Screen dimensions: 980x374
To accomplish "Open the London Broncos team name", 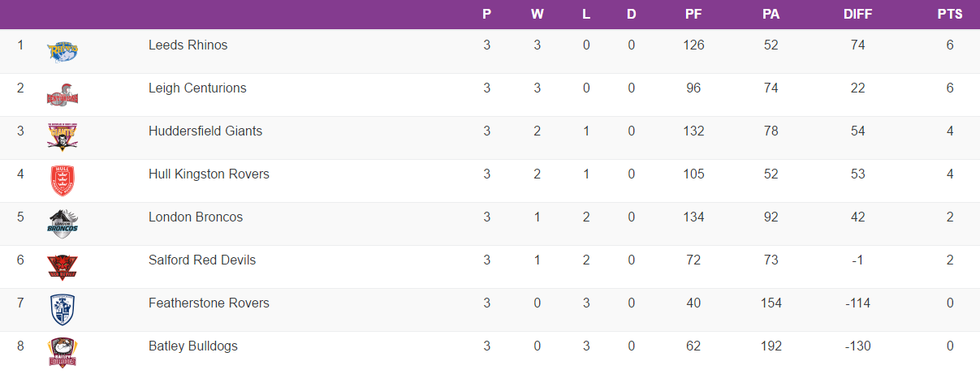I will pos(196,217).
